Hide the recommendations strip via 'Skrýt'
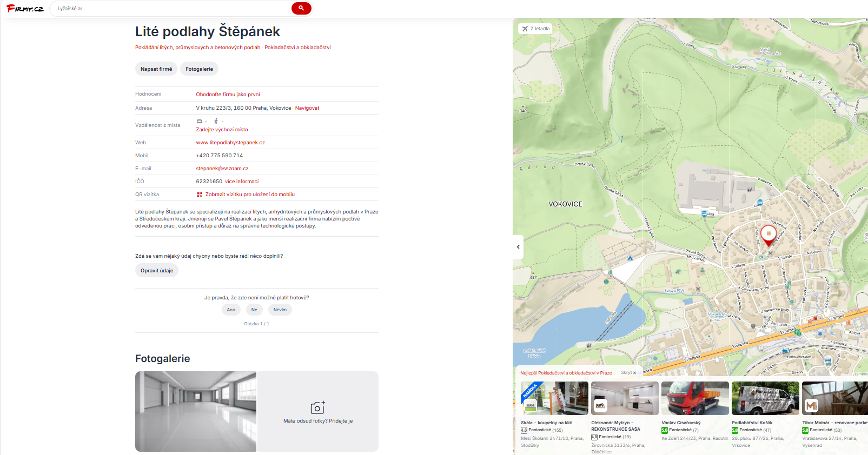Image resolution: width=868 pixels, height=455 pixels. pos(628,373)
